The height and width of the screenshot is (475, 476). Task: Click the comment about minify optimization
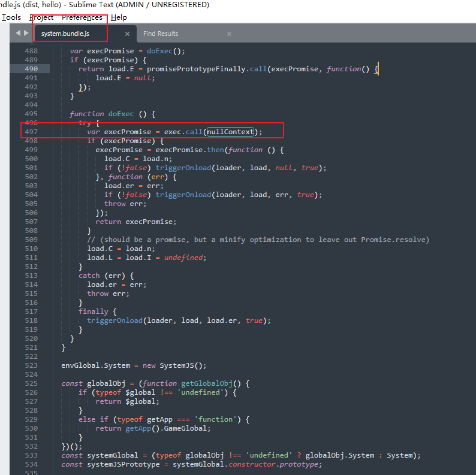[x=258, y=240]
